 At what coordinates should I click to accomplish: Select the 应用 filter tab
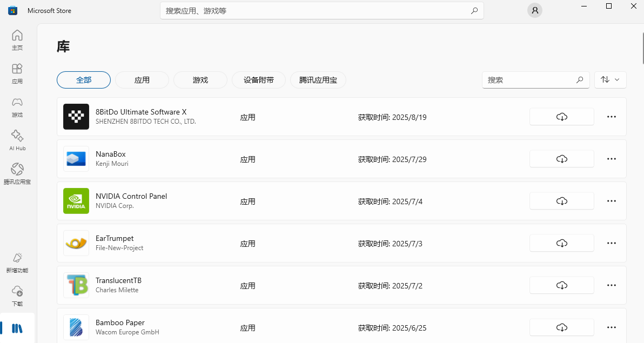click(142, 80)
